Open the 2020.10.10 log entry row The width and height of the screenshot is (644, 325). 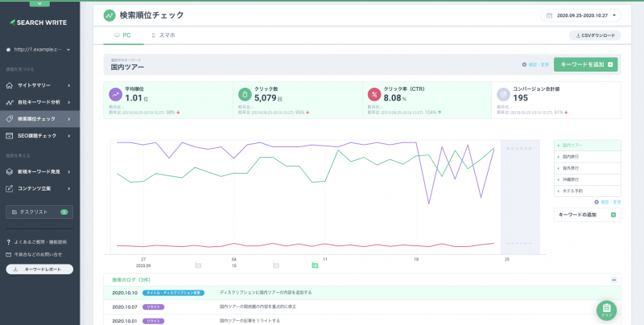tap(362, 293)
